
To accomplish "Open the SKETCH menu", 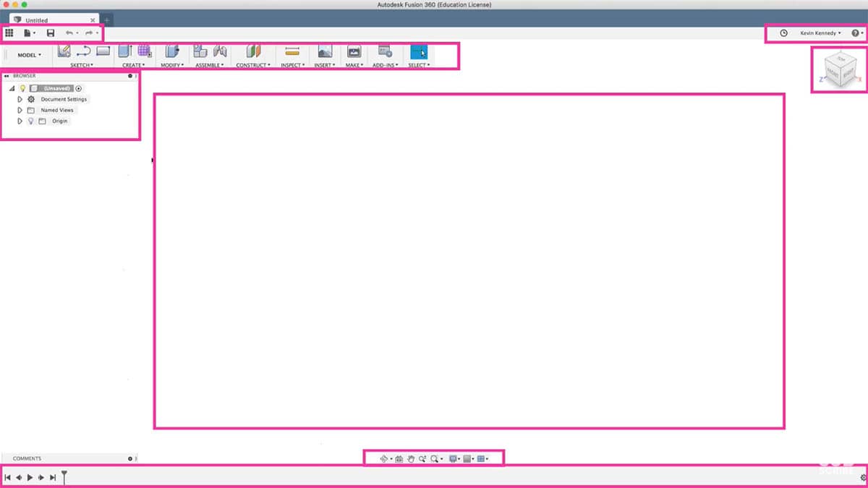I will pyautogui.click(x=82, y=65).
